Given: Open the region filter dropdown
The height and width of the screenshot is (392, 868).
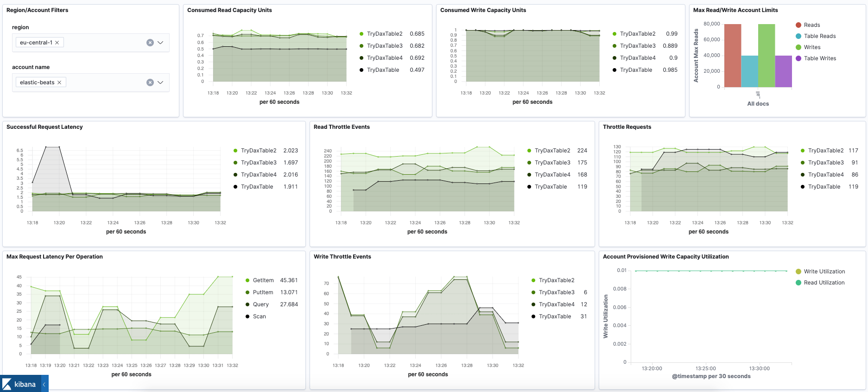Looking at the screenshot, I should pos(160,43).
